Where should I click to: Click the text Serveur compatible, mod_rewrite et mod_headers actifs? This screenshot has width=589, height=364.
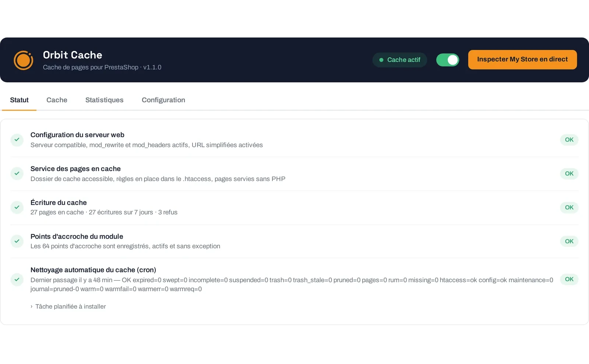click(x=147, y=145)
